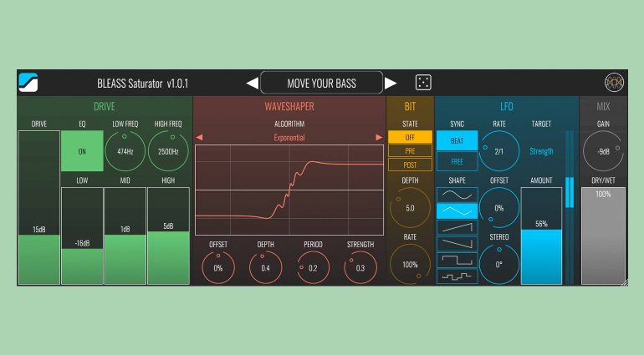Select the ramp up sawtooth LFO shape
The height and width of the screenshot is (355, 644).
457,227
